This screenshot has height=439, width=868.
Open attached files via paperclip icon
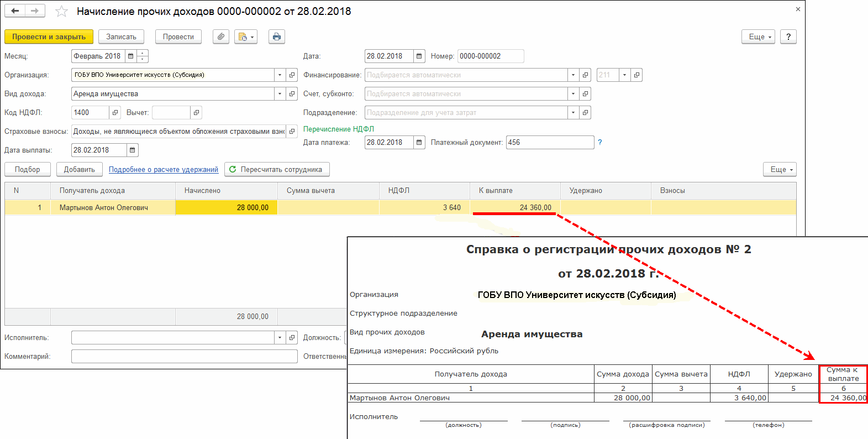coord(221,37)
